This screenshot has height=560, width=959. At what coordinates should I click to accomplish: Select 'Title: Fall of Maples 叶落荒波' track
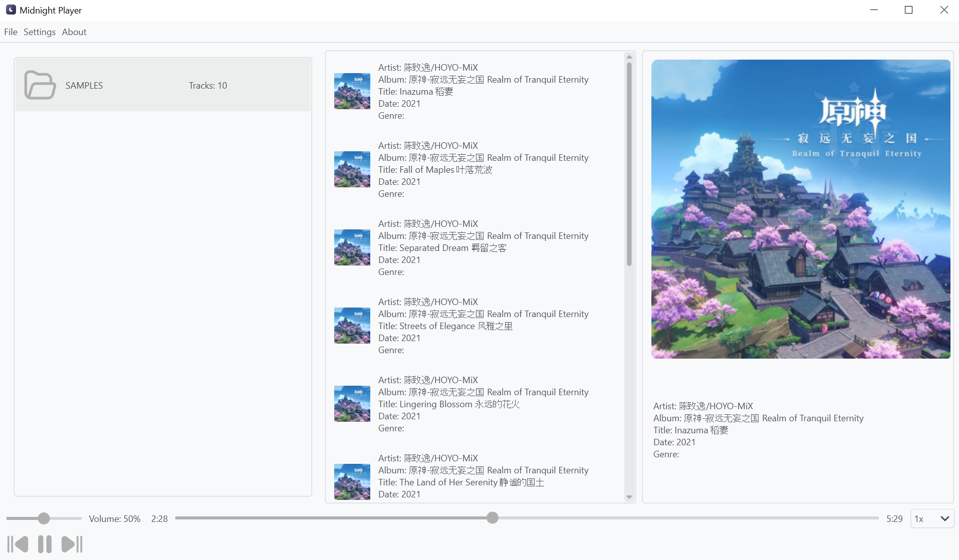[435, 170]
